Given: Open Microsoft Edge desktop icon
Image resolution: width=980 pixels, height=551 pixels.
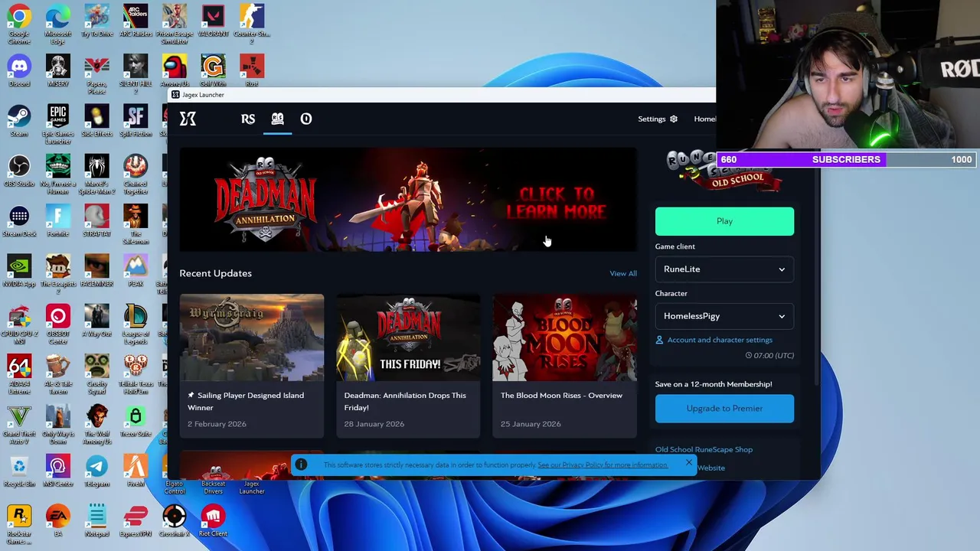Looking at the screenshot, I should click(57, 25).
